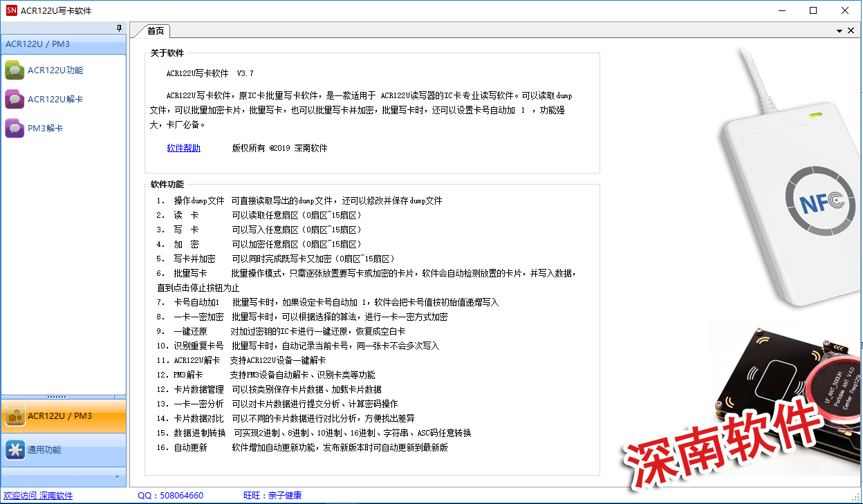Viewport: 863px width, 504px height.
Task: Select feature line 3 写 卡
Action: click(x=259, y=230)
